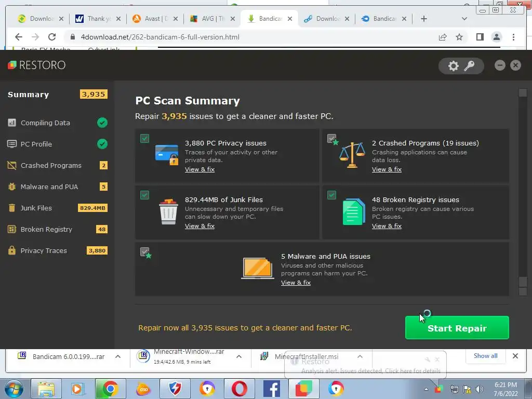Uncheck PC Privacy issues checkbox
Image resolution: width=532 pixels, height=399 pixels.
click(144, 138)
